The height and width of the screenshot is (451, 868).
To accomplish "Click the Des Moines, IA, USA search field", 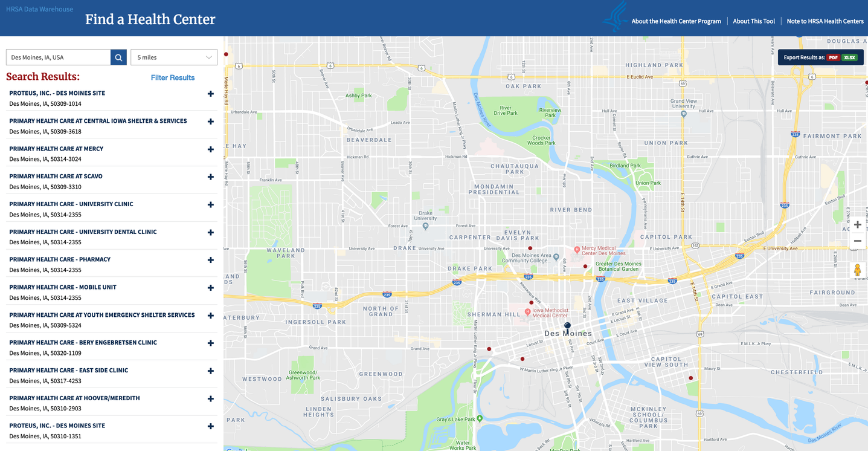I will pyautogui.click(x=58, y=57).
